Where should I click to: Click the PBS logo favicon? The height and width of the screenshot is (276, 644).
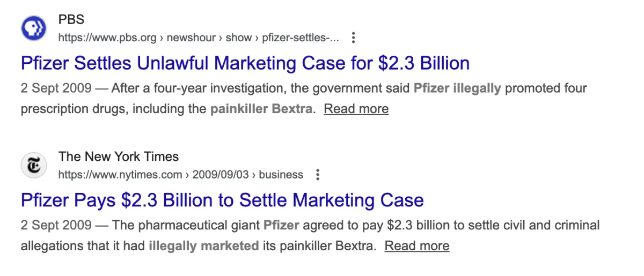coord(34,28)
